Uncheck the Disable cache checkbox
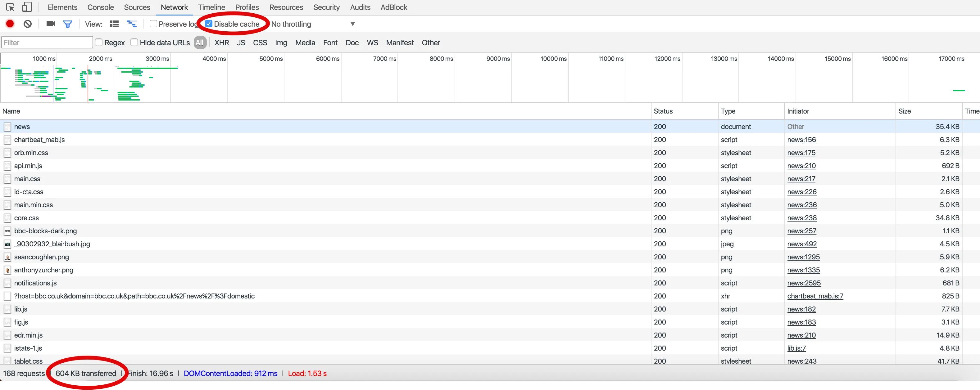Screen dimensions: 980x390 point(209,24)
